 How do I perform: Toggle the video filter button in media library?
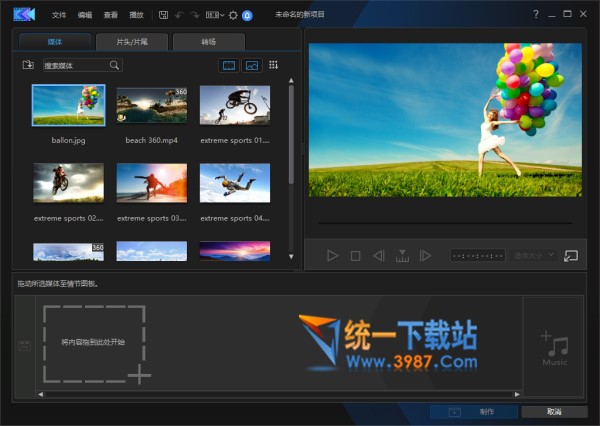(x=229, y=65)
